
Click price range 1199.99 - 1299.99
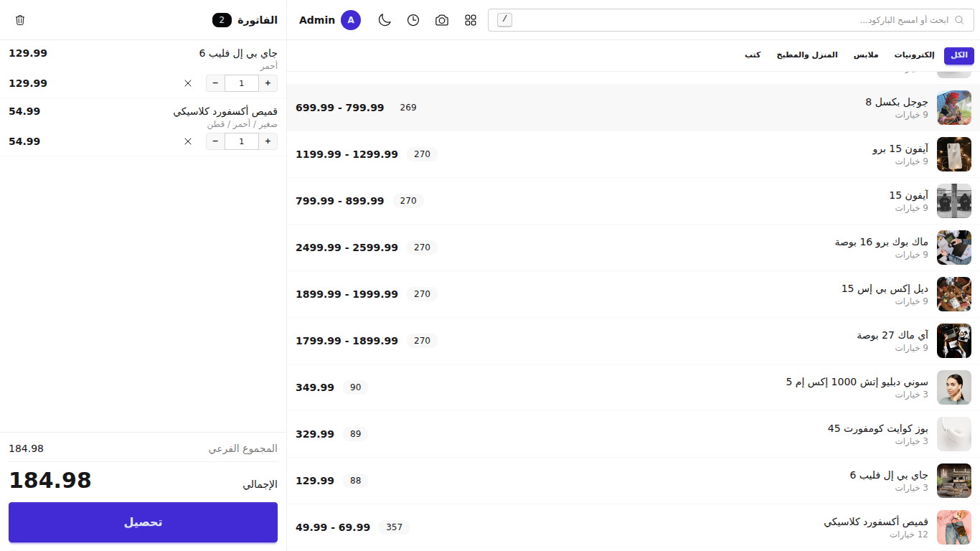pos(347,154)
